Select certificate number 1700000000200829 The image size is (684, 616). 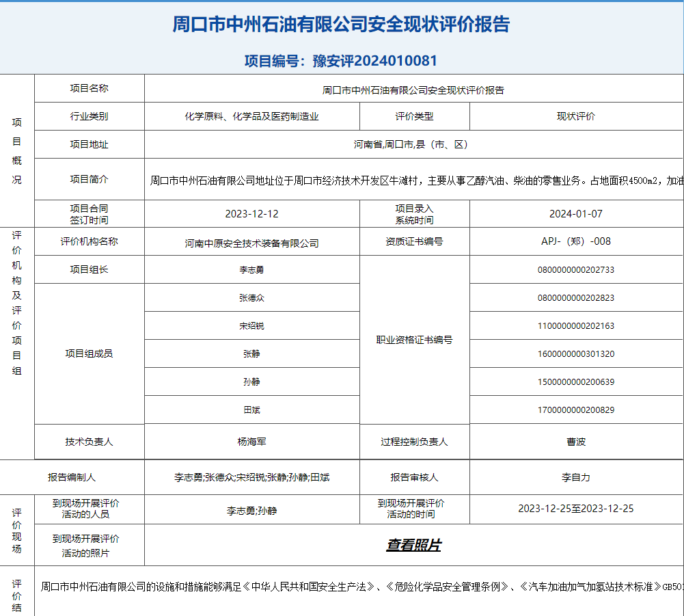coord(576,410)
